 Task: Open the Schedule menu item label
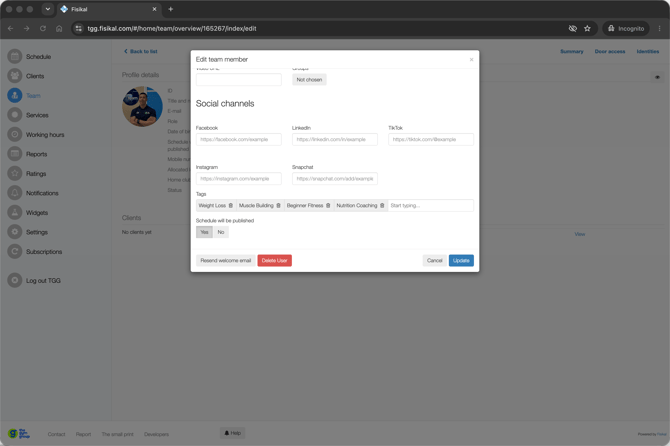38,56
